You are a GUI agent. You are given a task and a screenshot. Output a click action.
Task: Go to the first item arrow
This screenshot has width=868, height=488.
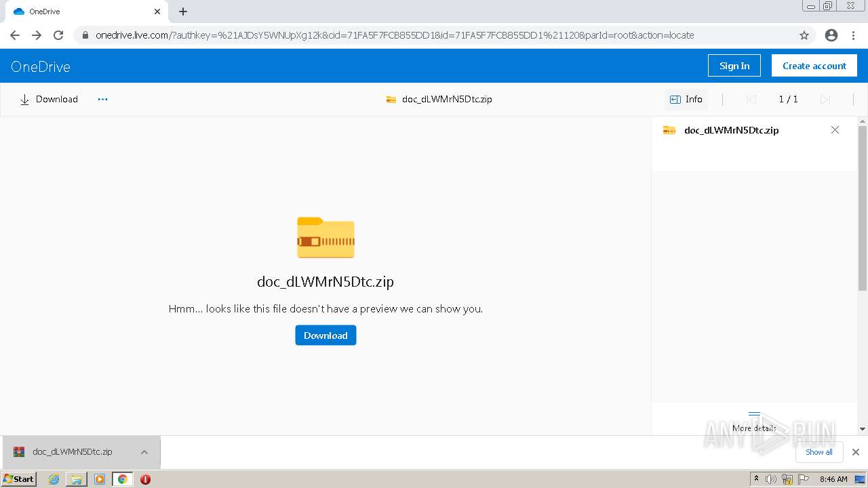(x=751, y=99)
